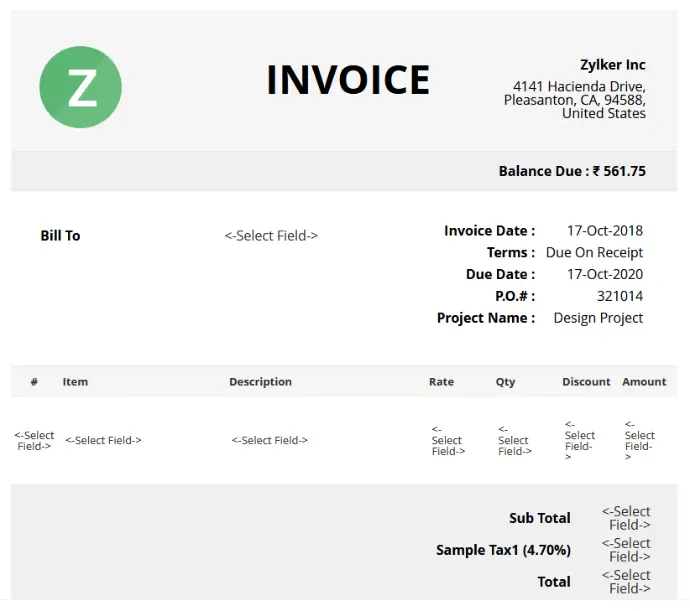Click the Description column header
The width and height of the screenshot is (690, 611).
click(x=261, y=382)
